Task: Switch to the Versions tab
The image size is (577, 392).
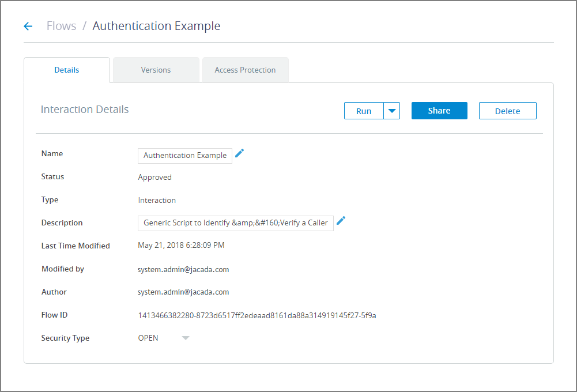Action: tap(156, 70)
